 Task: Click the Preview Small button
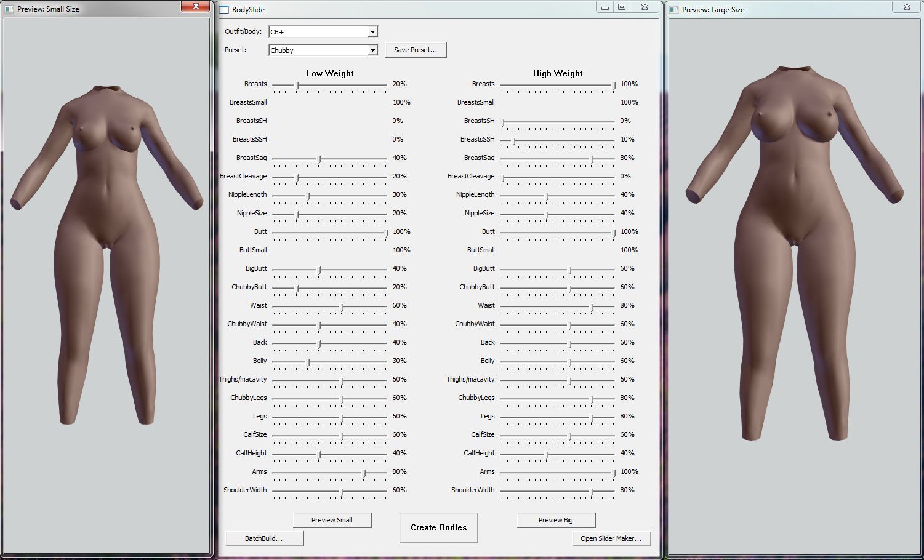click(x=332, y=520)
